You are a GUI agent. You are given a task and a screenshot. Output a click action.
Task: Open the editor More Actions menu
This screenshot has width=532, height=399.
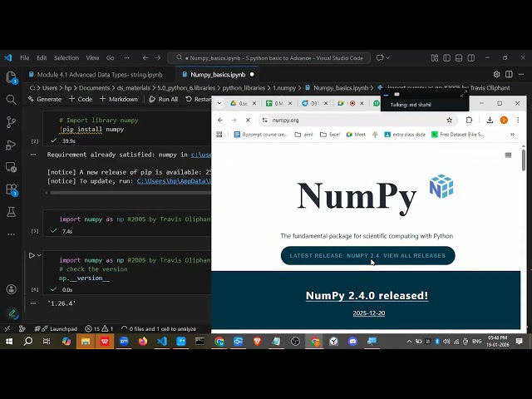(521, 74)
